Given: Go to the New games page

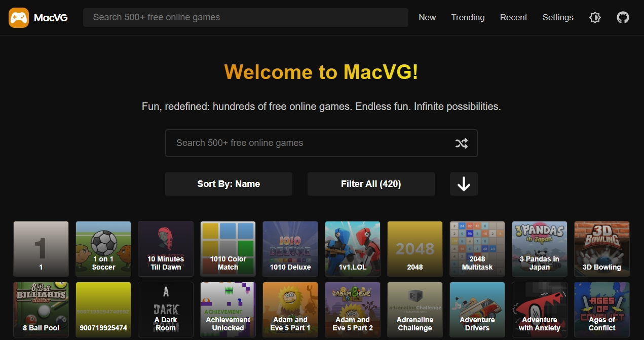Looking at the screenshot, I should click(x=427, y=18).
